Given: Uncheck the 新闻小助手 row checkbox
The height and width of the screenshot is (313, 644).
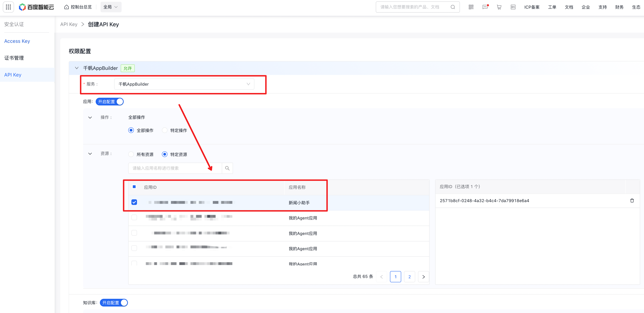Looking at the screenshot, I should tap(134, 202).
